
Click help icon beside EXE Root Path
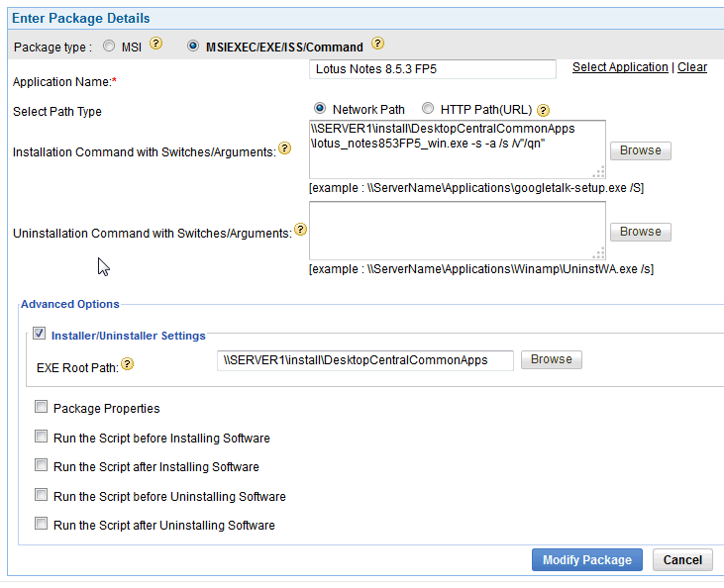[128, 365]
